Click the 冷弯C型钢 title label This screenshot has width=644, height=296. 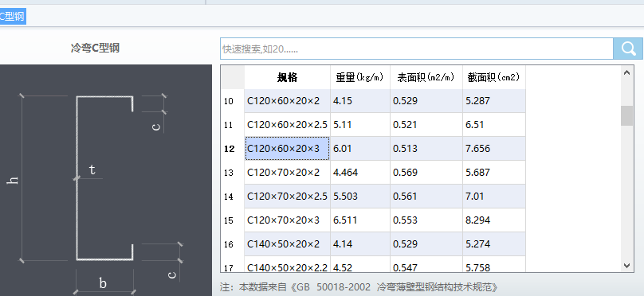pyautogui.click(x=95, y=48)
